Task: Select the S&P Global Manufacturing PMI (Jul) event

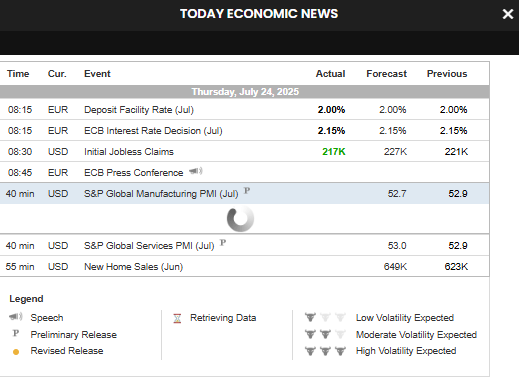Action: pyautogui.click(x=161, y=194)
